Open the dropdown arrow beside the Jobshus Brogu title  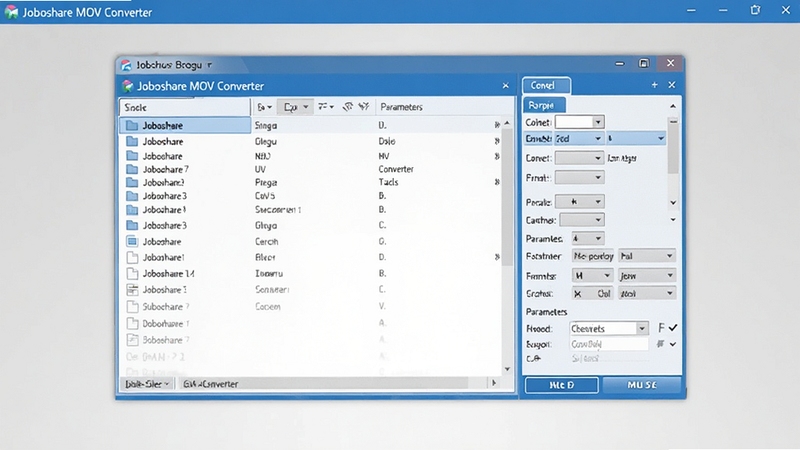[x=210, y=65]
